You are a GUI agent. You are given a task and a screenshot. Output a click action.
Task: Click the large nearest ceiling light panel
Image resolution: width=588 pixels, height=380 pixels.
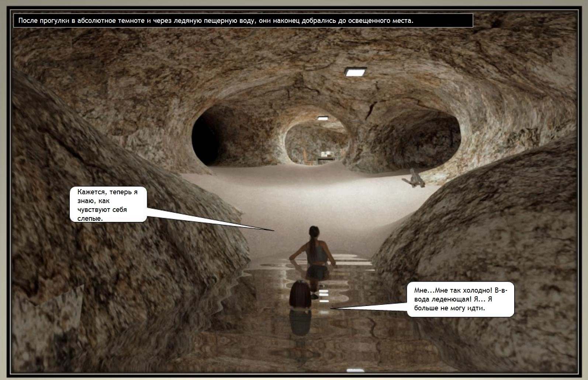pos(355,72)
